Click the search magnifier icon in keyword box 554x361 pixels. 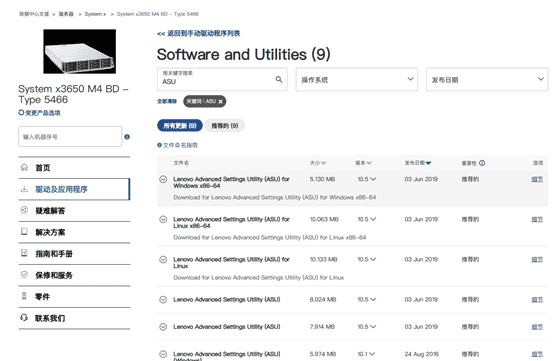point(279,79)
